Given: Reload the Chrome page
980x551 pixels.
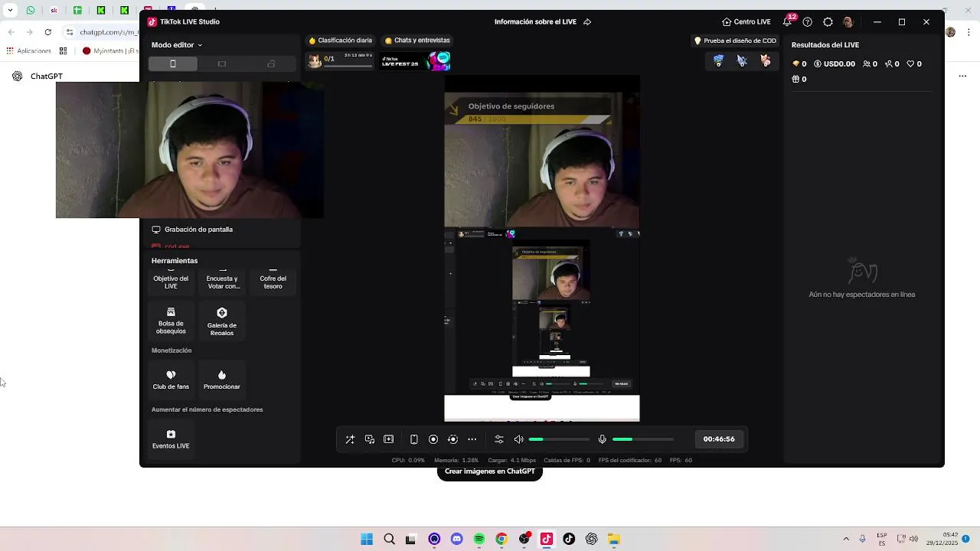Looking at the screenshot, I should tap(48, 32).
